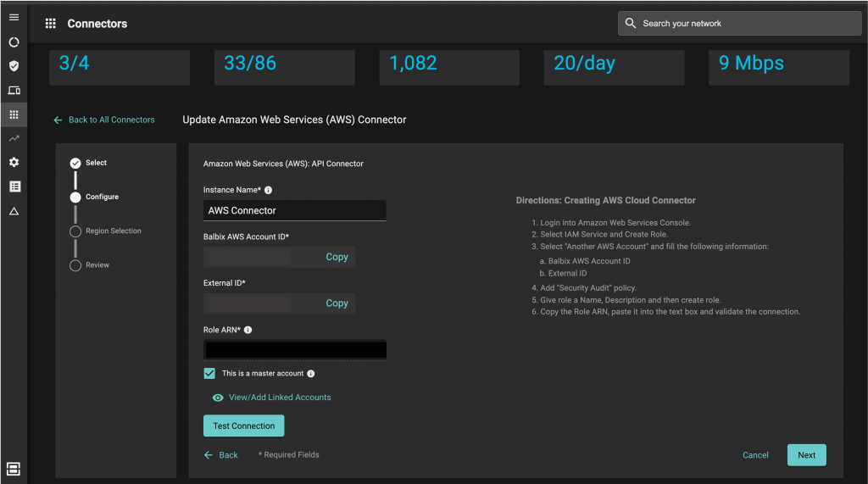Focus the Search your network field
The height and width of the screenshot is (484, 868).
739,23
